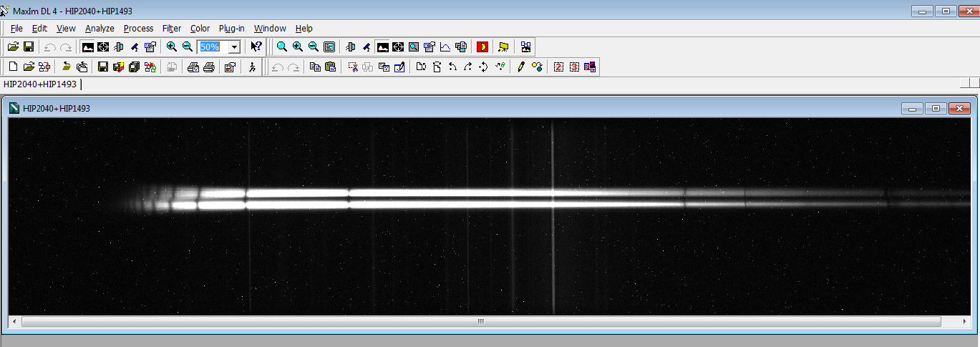The image size is (980, 347).
Task: Click the paste clipboard icon
Action: pos(330,67)
